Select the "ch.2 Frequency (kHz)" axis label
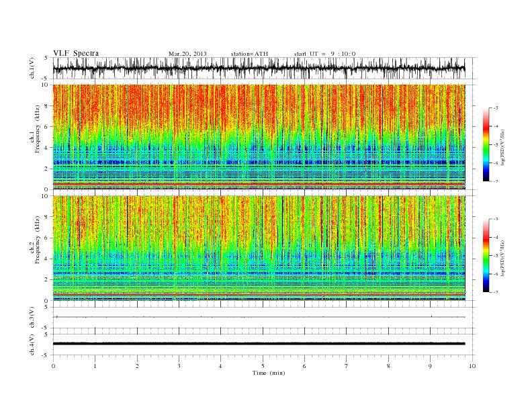 click(x=35, y=240)
